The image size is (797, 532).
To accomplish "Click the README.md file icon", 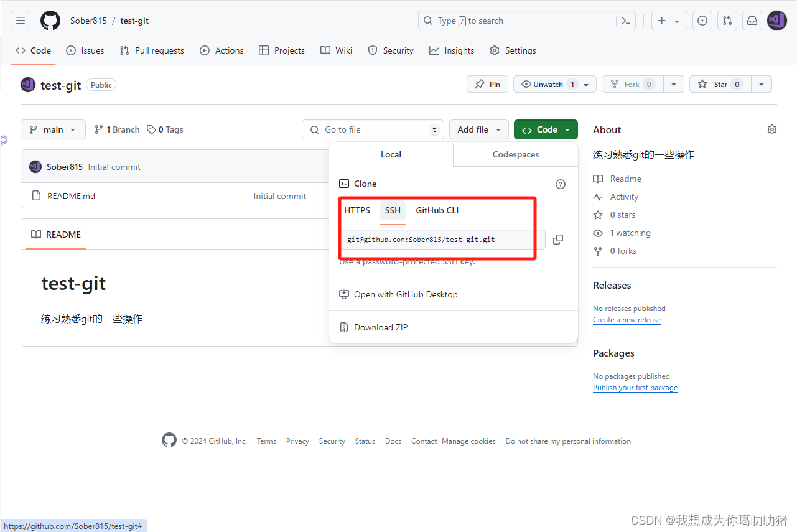I will click(36, 196).
